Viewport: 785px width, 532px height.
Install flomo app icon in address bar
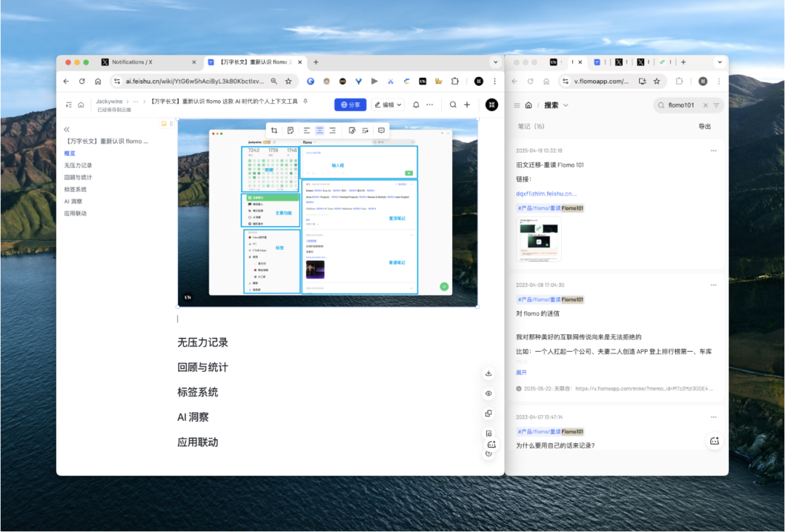point(643,81)
